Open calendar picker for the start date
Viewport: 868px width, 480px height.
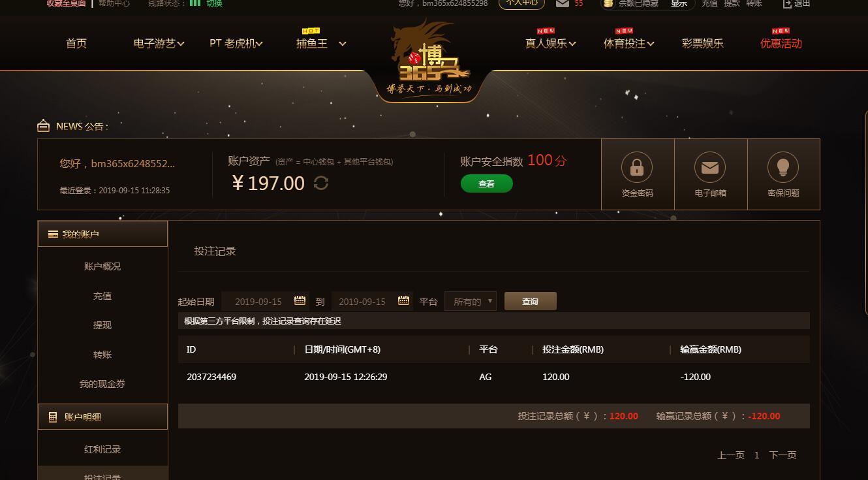click(x=300, y=300)
